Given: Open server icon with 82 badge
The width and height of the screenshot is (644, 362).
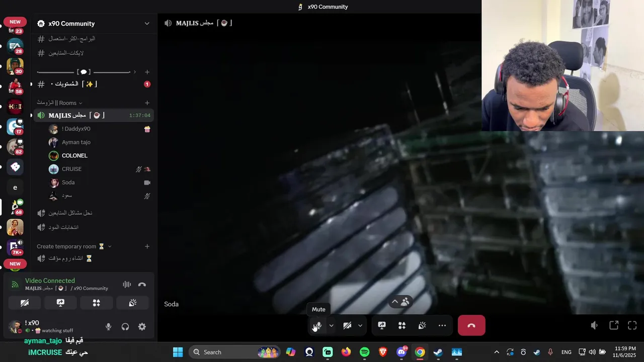Looking at the screenshot, I should [x=15, y=147].
